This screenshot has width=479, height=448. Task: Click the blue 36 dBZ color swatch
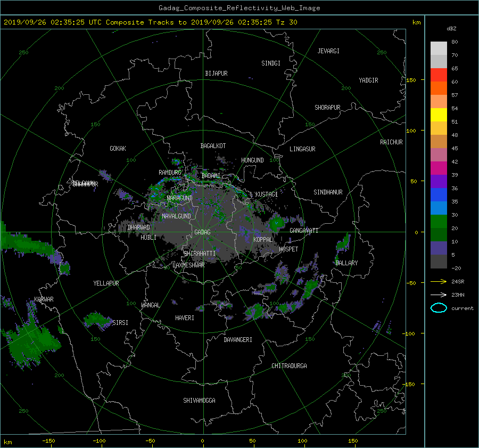click(439, 194)
